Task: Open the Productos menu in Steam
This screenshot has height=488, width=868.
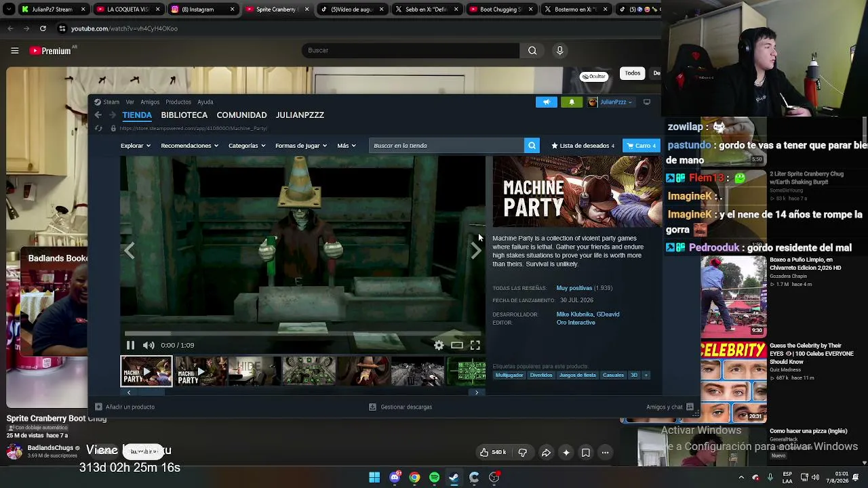Action: 178,102
